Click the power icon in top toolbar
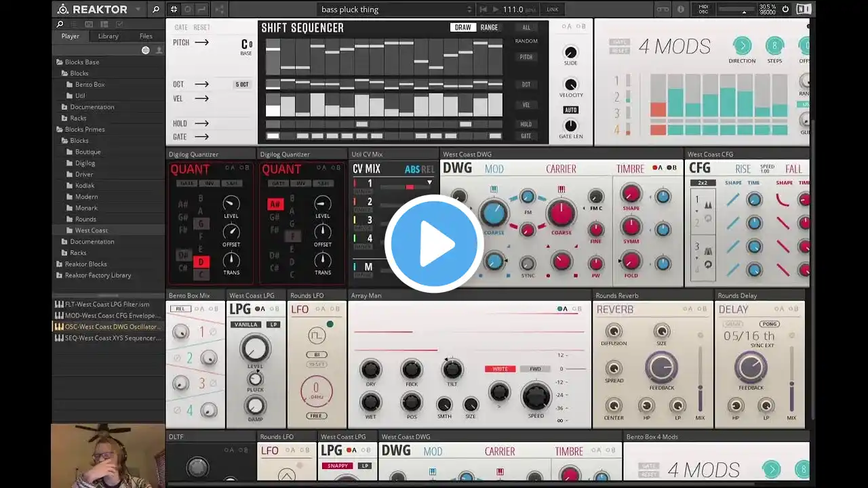 pyautogui.click(x=785, y=9)
